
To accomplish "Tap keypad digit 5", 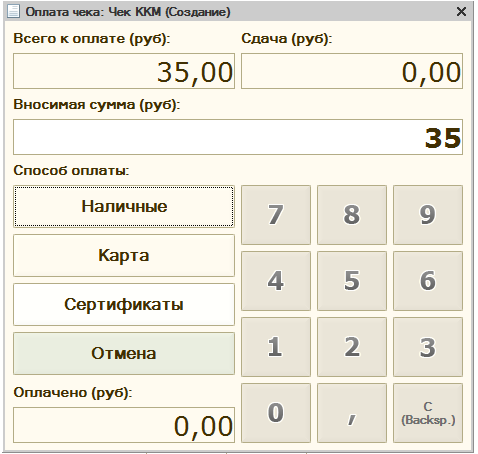I will point(352,281).
